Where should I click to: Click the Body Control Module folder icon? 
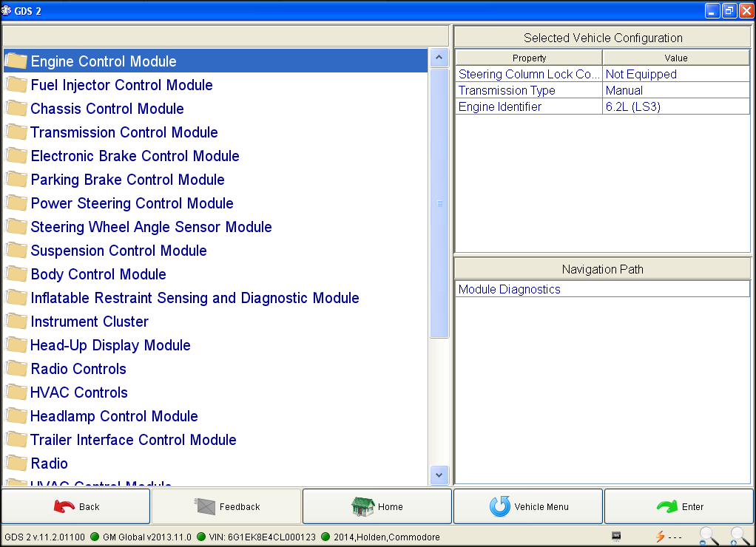[x=16, y=273]
